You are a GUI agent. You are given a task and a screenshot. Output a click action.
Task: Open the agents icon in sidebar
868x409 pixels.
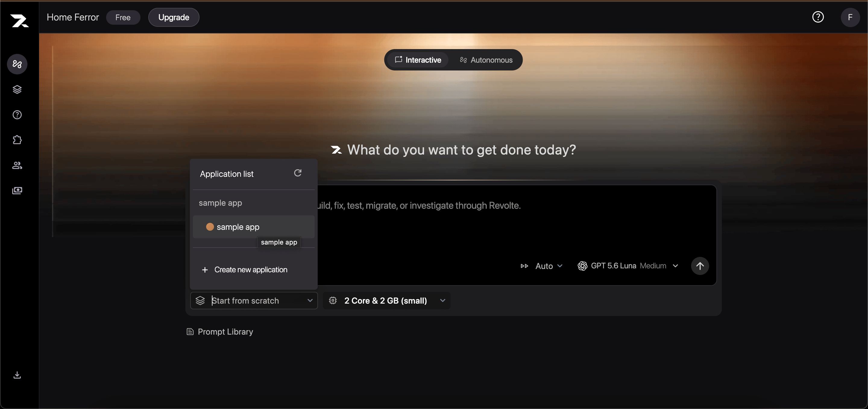coord(17,64)
